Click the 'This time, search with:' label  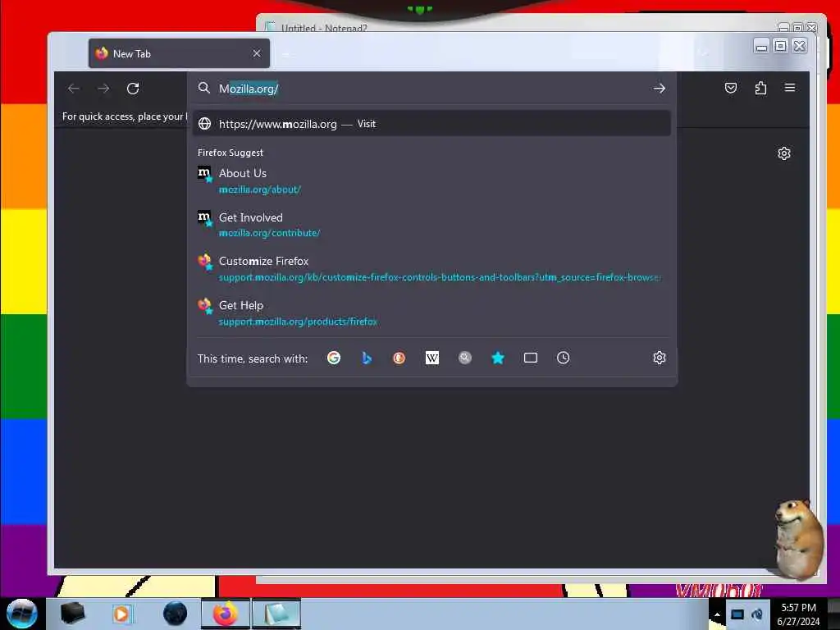coord(253,358)
